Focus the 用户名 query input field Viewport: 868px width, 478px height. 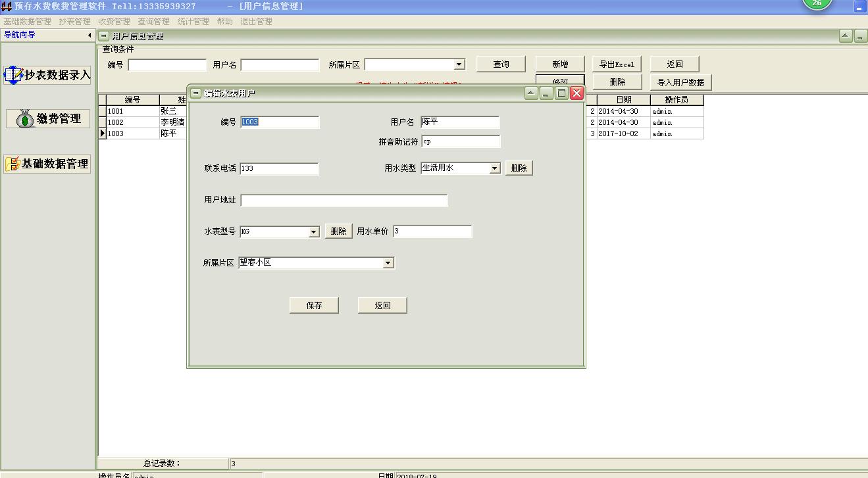280,65
